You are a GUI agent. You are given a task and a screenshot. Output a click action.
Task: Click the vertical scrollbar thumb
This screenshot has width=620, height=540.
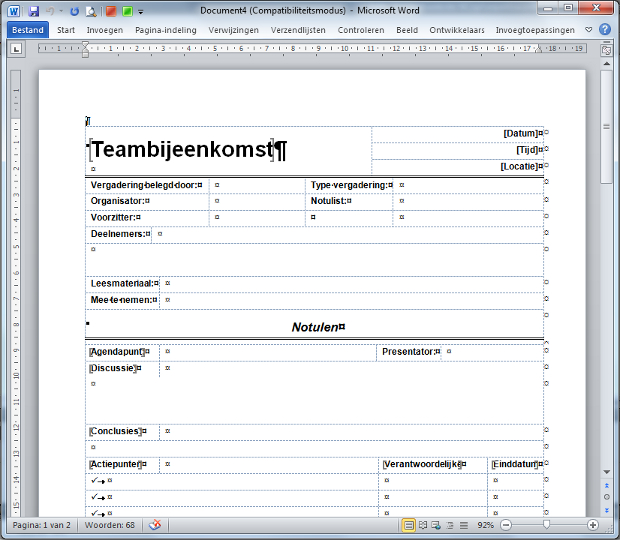pyautogui.click(x=606, y=127)
